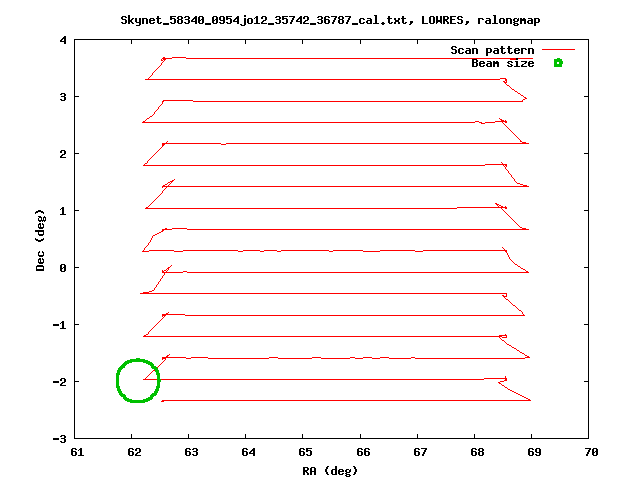Click the 'RA (deg)' axis label
The width and height of the screenshot is (640, 480).
tap(330, 471)
